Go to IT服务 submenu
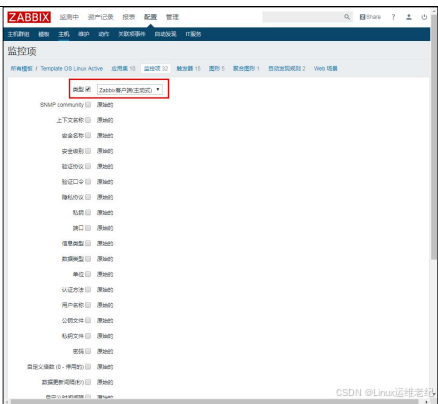This screenshot has height=404, width=438. (193, 34)
